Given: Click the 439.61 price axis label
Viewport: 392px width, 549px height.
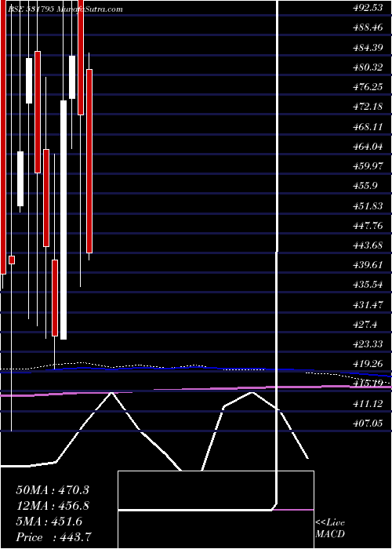Looking at the screenshot, I should (x=368, y=265).
